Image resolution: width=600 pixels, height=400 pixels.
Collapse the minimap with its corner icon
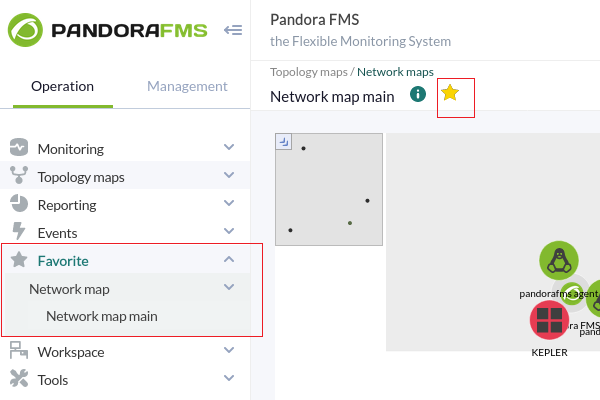coord(284,142)
